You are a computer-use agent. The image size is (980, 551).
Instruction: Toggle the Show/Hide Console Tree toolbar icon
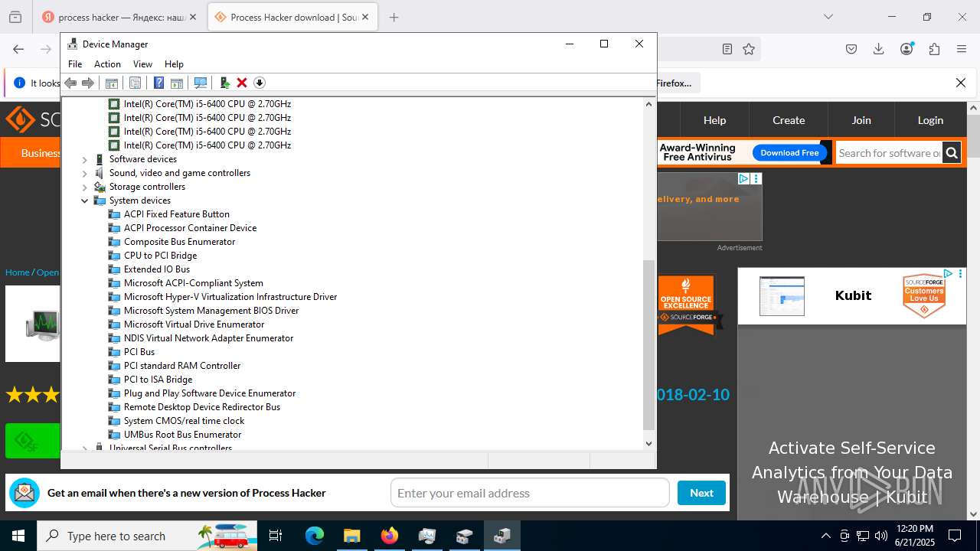112,83
